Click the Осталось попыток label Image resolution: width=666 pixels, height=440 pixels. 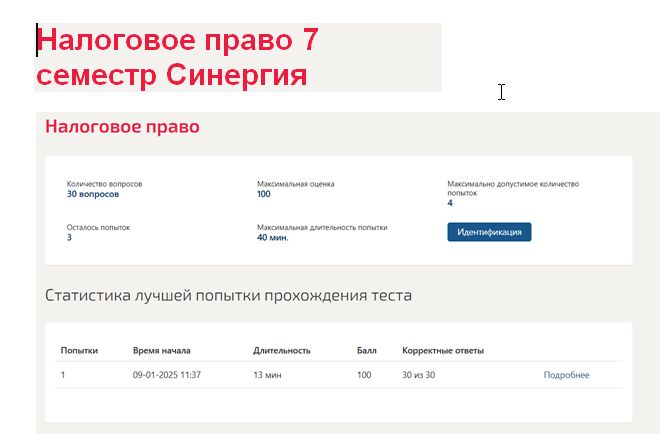pyautogui.click(x=98, y=227)
